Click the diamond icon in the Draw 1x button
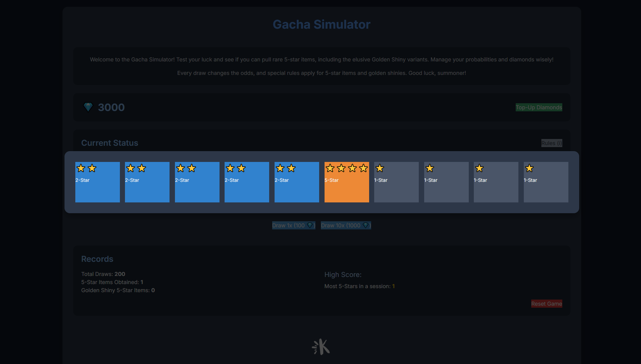This screenshot has width=641, height=364. [310, 225]
